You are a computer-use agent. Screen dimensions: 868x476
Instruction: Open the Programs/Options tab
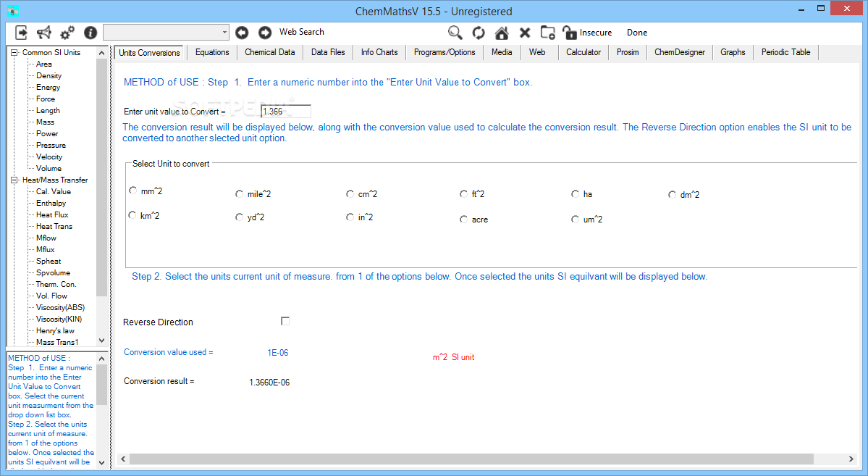click(x=444, y=52)
